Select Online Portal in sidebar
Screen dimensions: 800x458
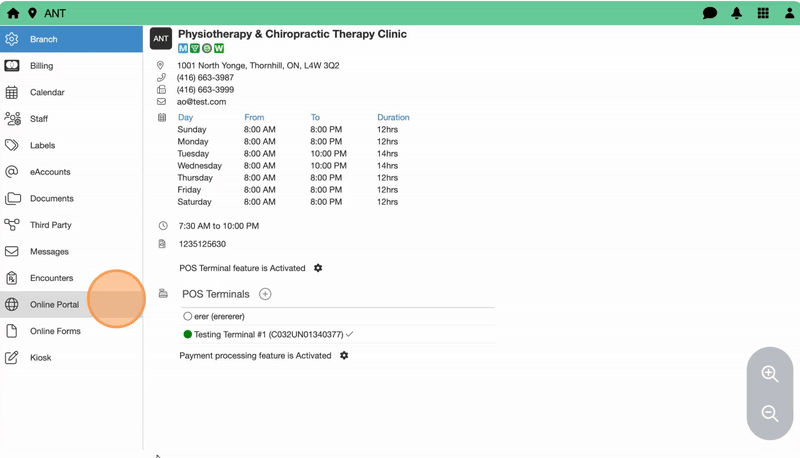click(x=54, y=305)
